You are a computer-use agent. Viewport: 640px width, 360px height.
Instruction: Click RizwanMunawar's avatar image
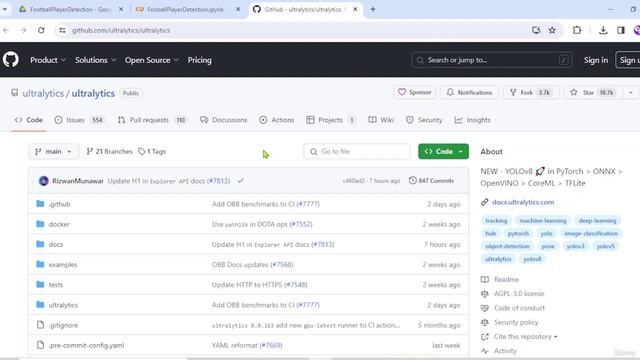(x=43, y=181)
